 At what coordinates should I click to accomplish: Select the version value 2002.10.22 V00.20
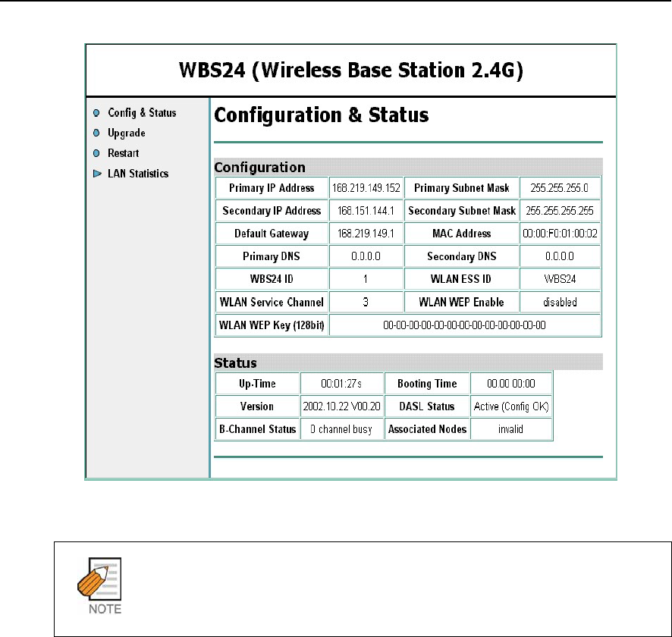click(x=341, y=406)
